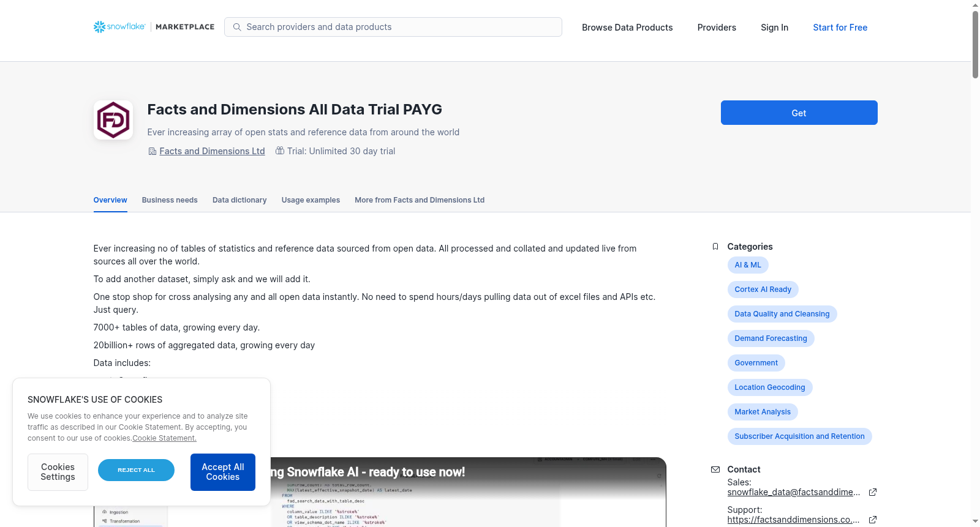
Task: Open the Cookie Statement link
Action: pyautogui.click(x=164, y=438)
